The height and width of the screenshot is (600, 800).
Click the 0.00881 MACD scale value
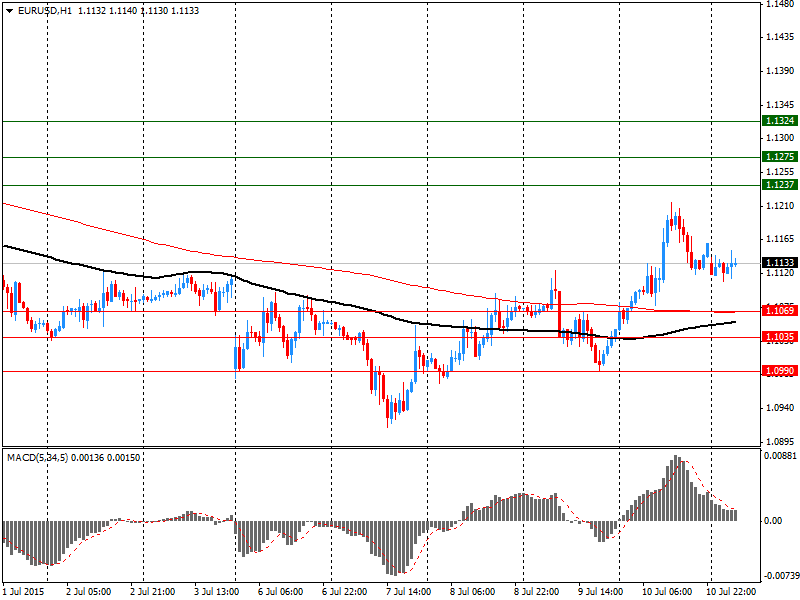tap(781, 456)
